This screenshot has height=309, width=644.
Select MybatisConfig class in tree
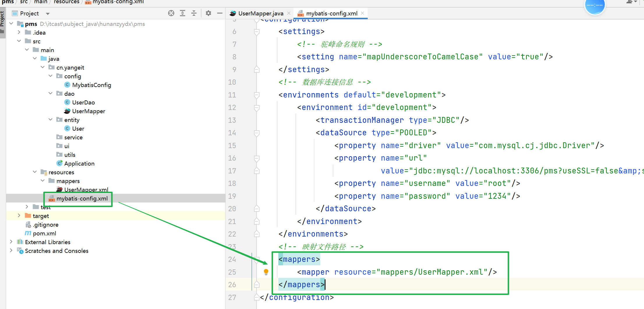tap(91, 85)
